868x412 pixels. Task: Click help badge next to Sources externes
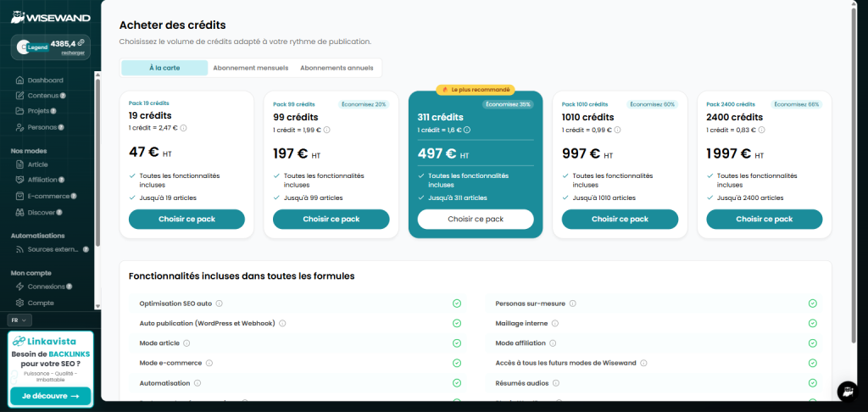tap(86, 249)
